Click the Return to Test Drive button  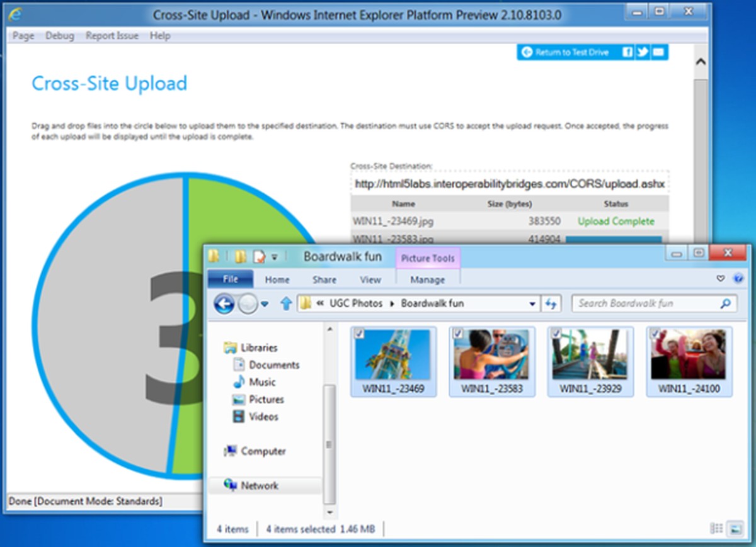pos(566,52)
